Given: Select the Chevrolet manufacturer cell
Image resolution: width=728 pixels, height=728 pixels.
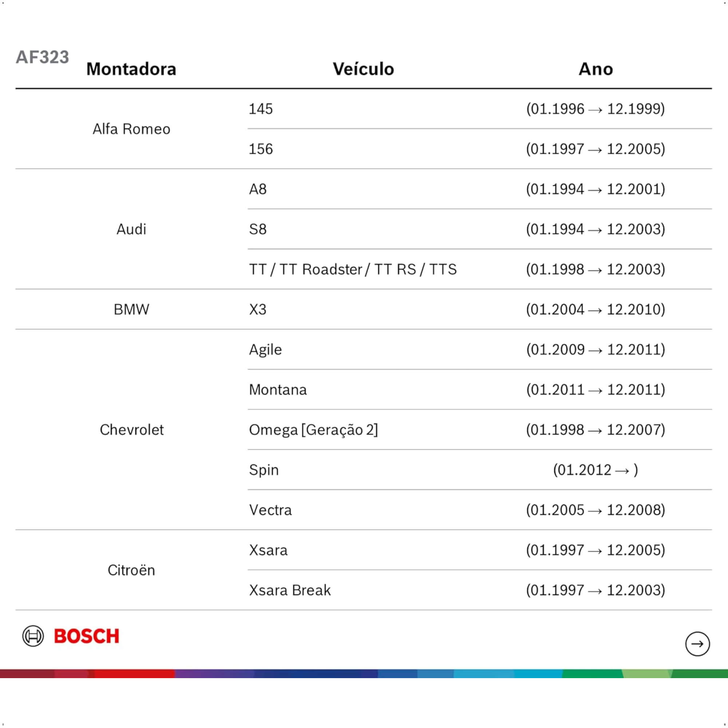Looking at the screenshot, I should [x=131, y=430].
